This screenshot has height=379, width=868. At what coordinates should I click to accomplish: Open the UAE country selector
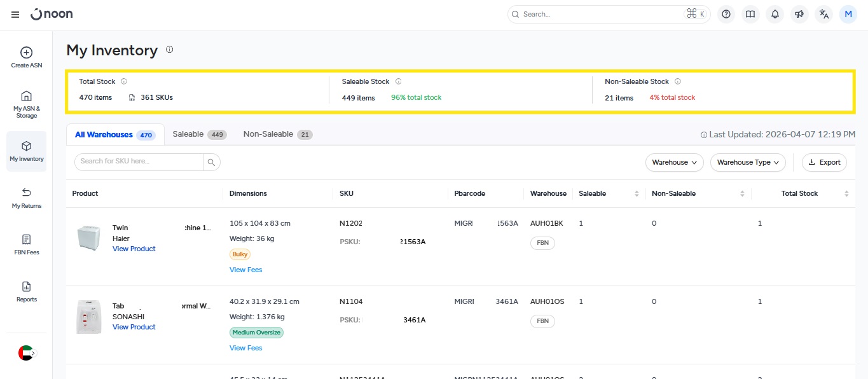tap(26, 353)
